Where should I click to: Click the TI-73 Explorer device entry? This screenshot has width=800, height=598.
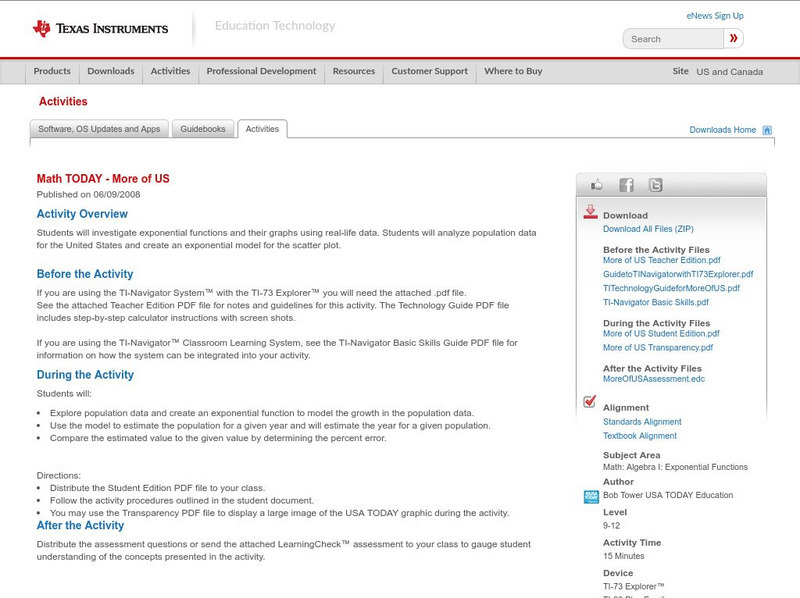634,586
